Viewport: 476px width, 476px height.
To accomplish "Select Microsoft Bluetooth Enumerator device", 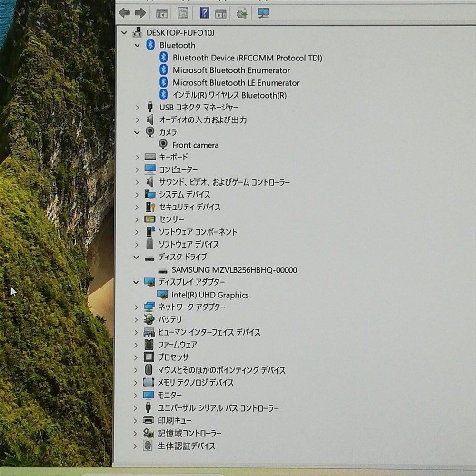I will (x=231, y=70).
